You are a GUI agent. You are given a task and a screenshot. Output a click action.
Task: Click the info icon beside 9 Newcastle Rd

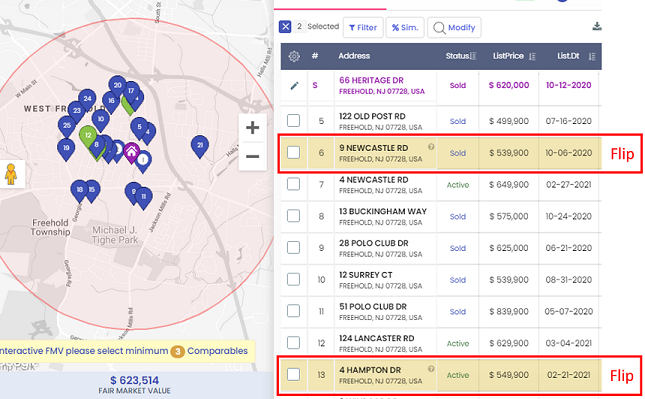pos(431,147)
